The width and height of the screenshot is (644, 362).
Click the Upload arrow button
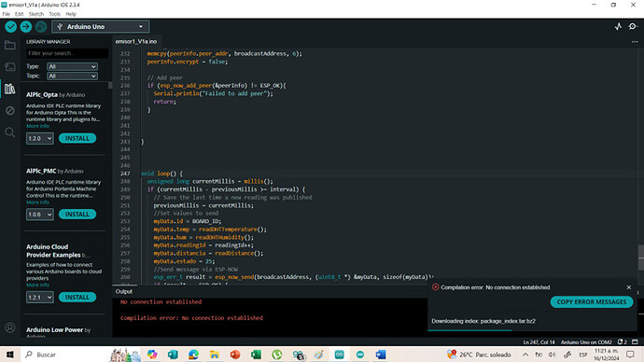tap(26, 27)
